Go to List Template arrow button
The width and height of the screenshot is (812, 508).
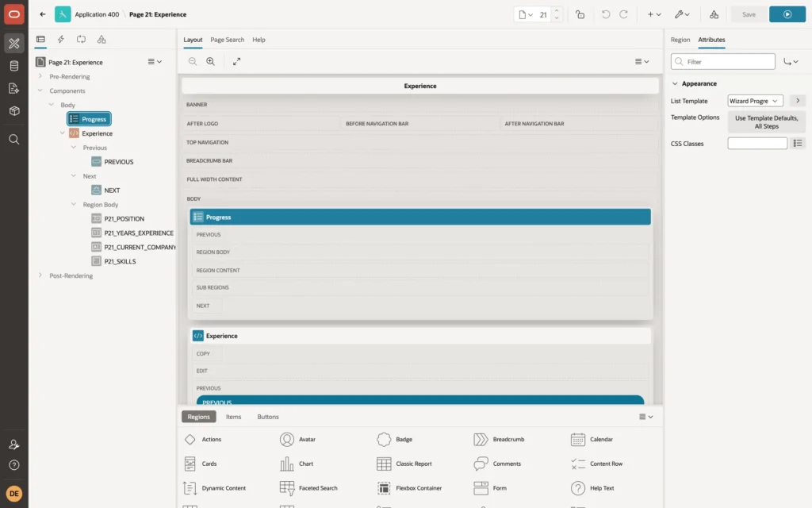[x=798, y=101]
